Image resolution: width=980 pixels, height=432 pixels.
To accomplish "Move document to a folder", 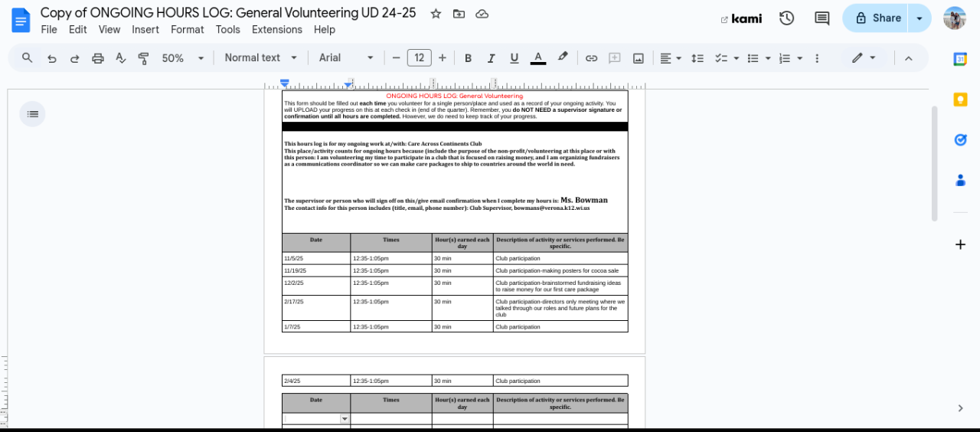I will tap(459, 14).
